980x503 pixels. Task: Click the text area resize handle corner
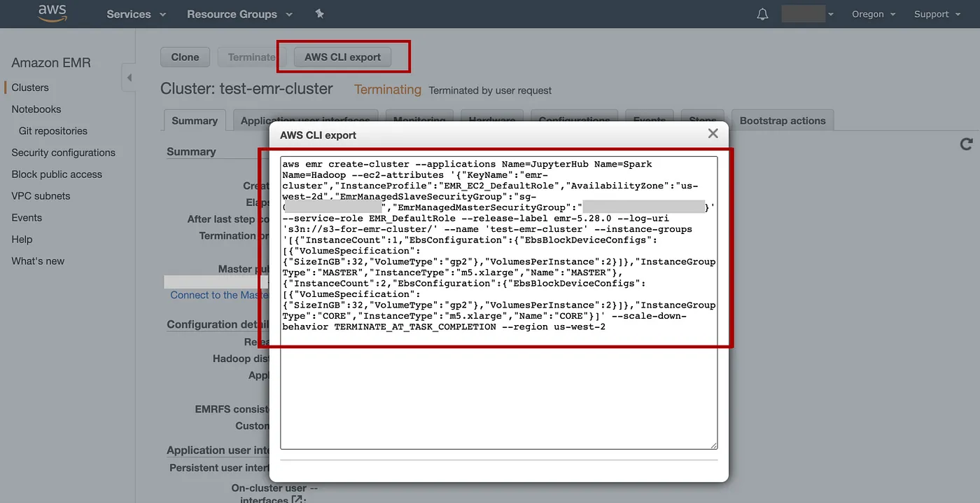pos(714,446)
